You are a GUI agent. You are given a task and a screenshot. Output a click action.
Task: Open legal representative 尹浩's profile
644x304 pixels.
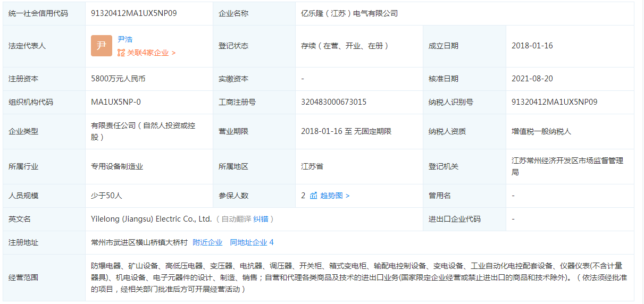click(x=125, y=39)
